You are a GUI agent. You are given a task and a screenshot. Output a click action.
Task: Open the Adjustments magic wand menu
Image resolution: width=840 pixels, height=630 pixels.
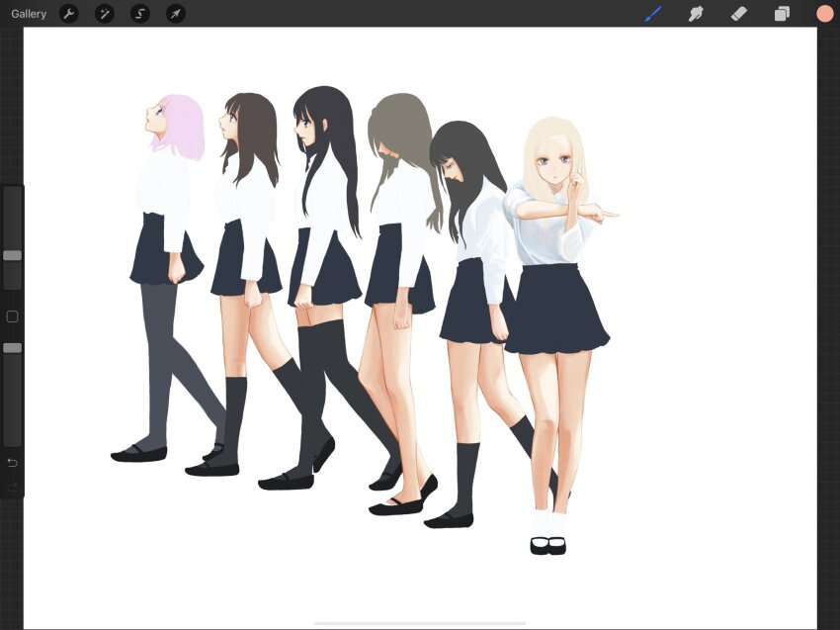pyautogui.click(x=104, y=14)
